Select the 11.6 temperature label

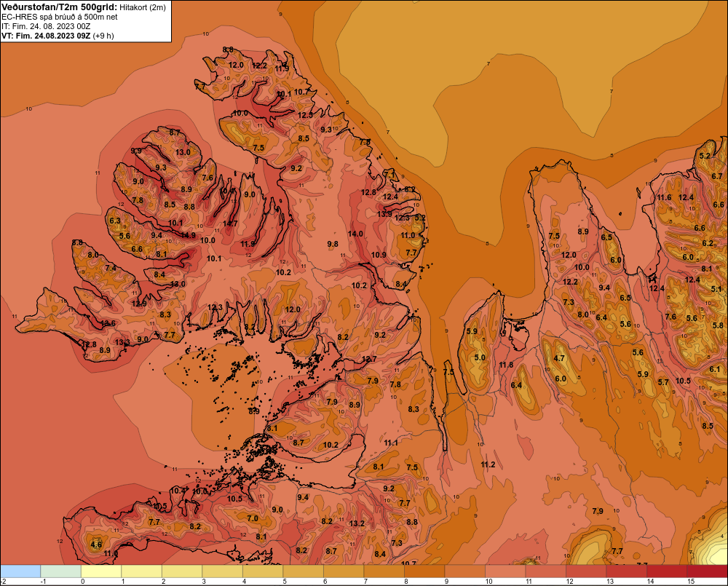pyautogui.click(x=664, y=197)
